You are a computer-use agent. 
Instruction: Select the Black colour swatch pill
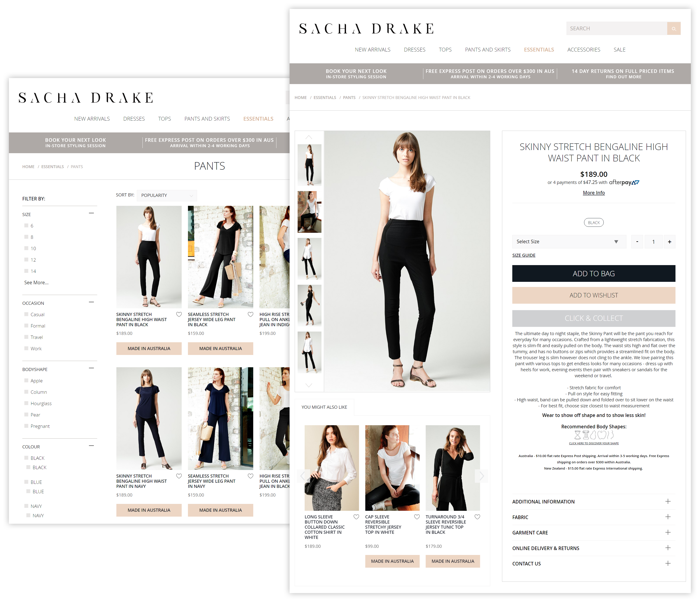594,223
